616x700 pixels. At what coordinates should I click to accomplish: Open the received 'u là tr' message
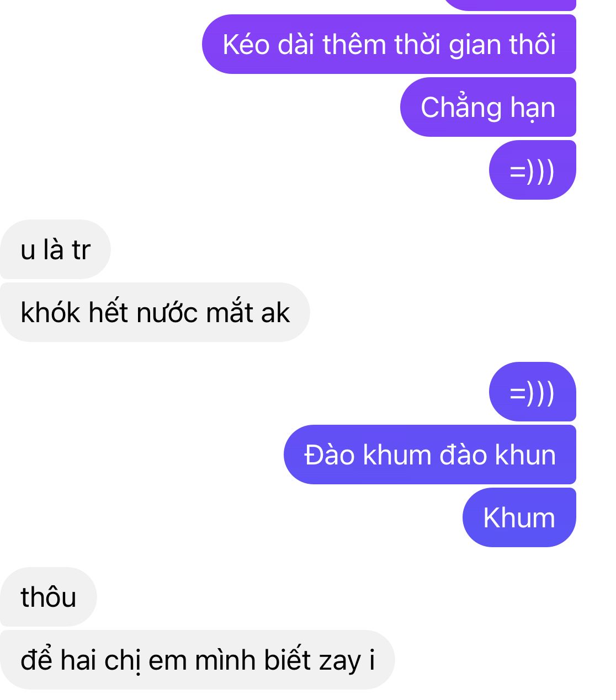point(55,249)
